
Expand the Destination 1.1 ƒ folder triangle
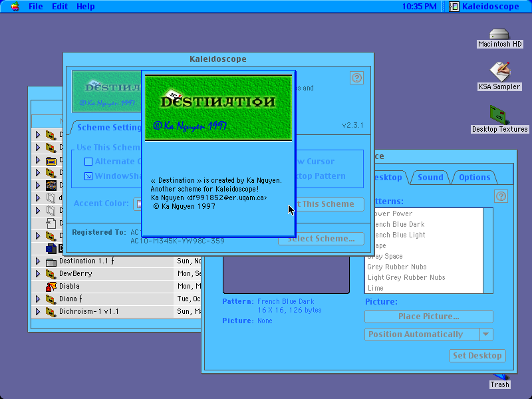pos(38,261)
